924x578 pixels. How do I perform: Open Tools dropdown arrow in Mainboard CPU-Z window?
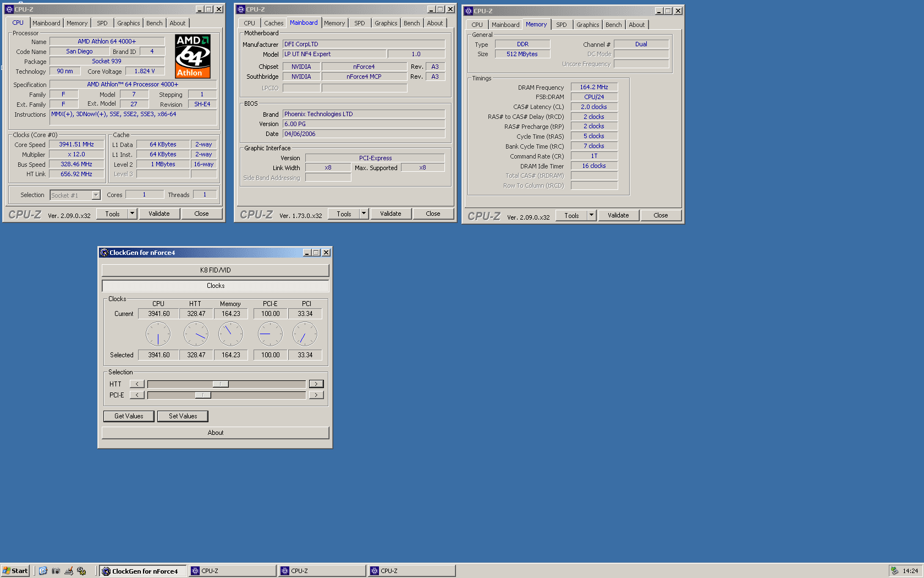point(364,214)
